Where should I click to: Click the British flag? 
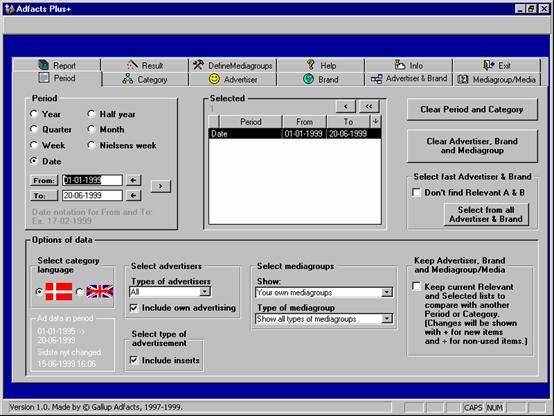click(100, 291)
